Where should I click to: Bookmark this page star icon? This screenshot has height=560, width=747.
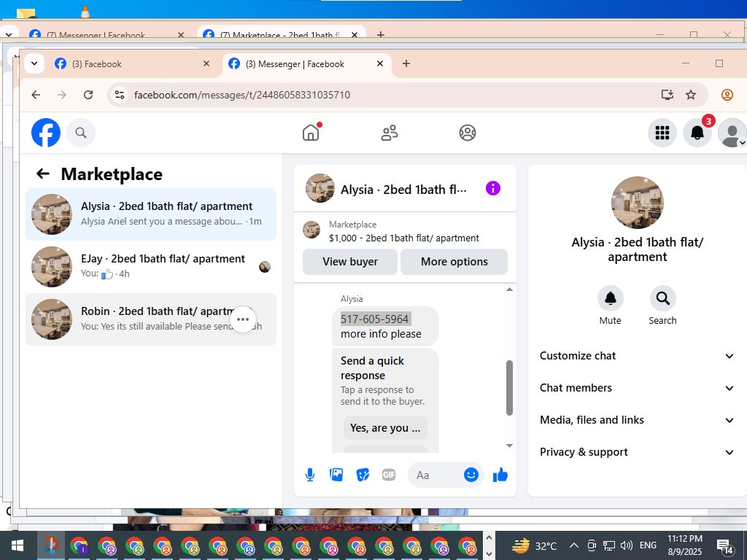[x=691, y=95]
